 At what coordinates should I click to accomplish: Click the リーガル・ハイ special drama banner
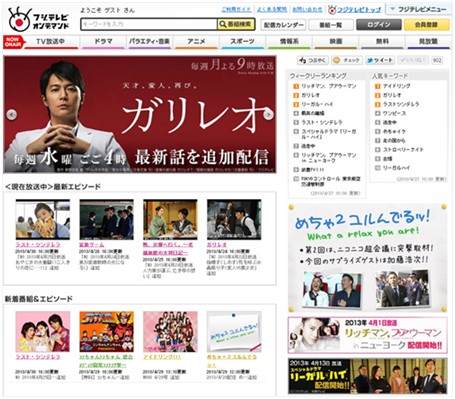tap(368, 376)
